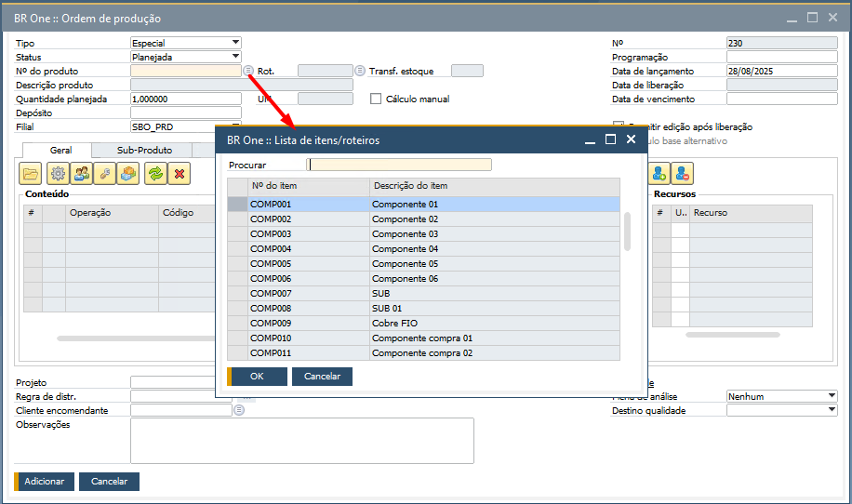The image size is (852, 504).
Task: Open the picker icon beside Cliente encomendante
Action: (239, 410)
